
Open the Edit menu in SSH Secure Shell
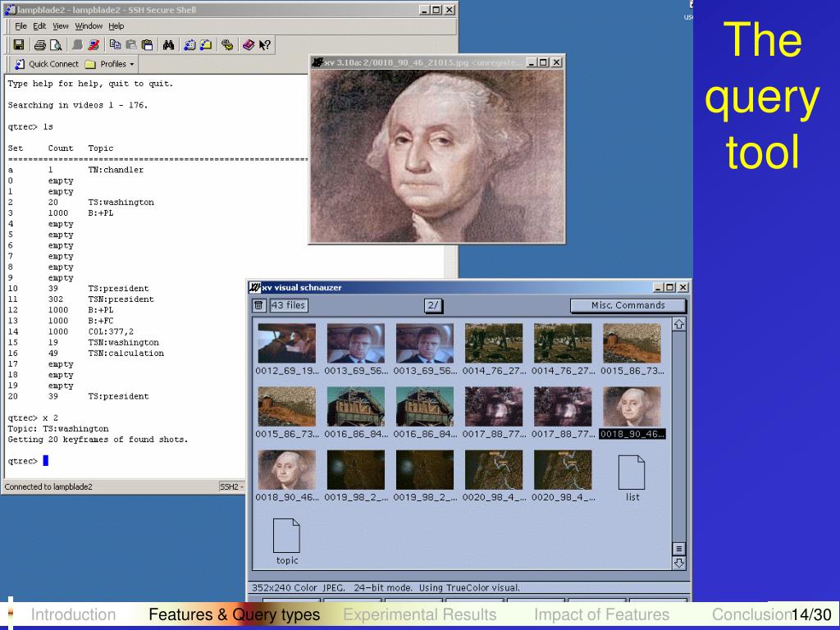(39, 25)
